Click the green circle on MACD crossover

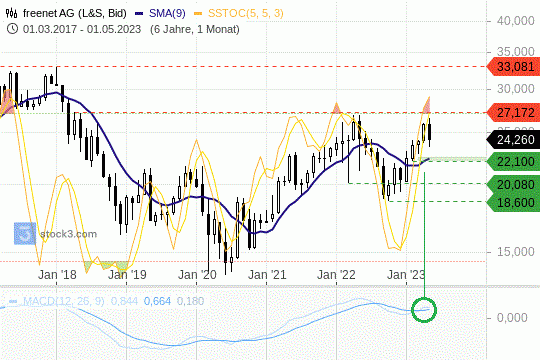point(424,310)
